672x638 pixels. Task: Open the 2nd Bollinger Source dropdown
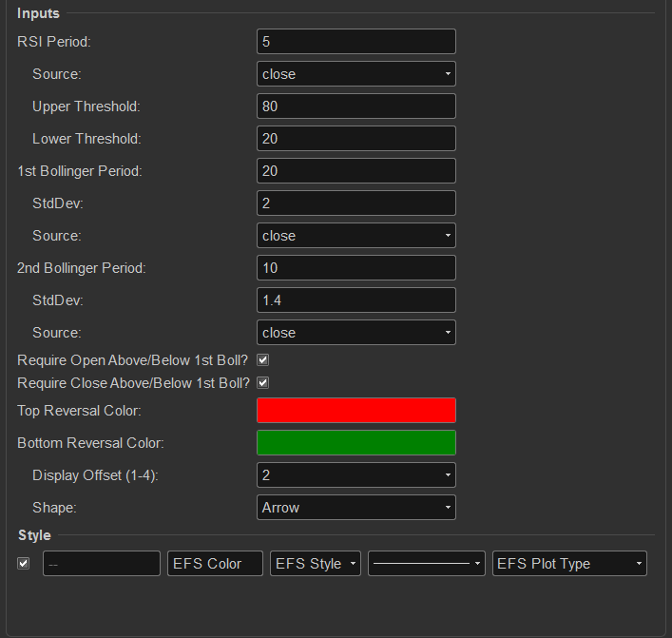pyautogui.click(x=355, y=333)
